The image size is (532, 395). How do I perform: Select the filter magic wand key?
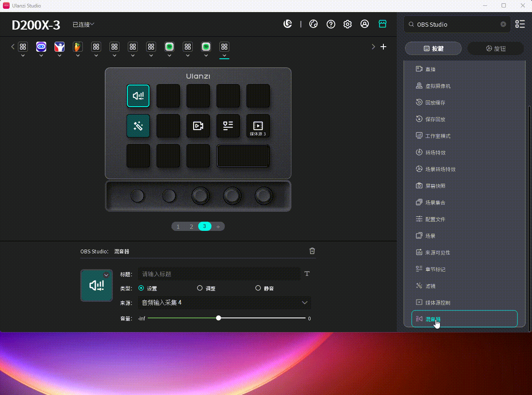(x=138, y=126)
